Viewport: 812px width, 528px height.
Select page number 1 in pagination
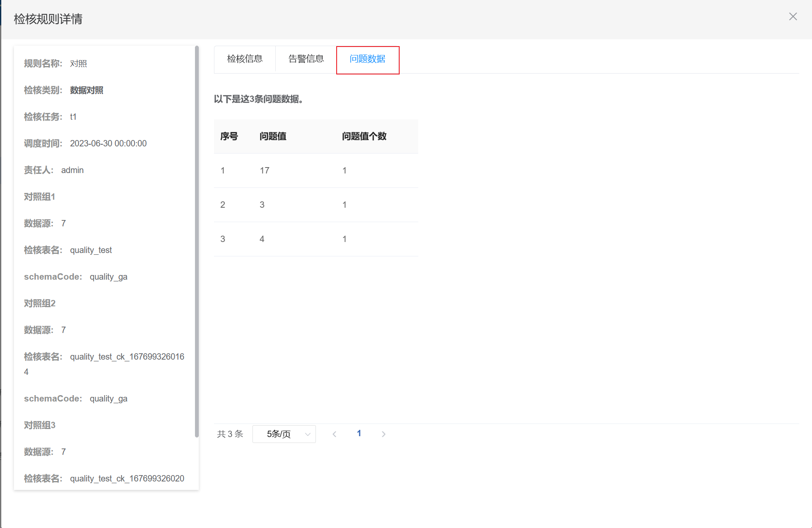coord(359,433)
